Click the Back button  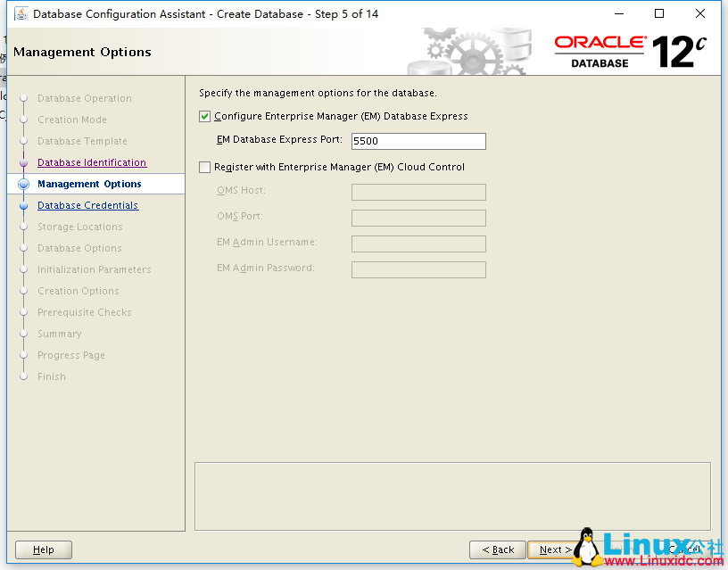click(497, 549)
